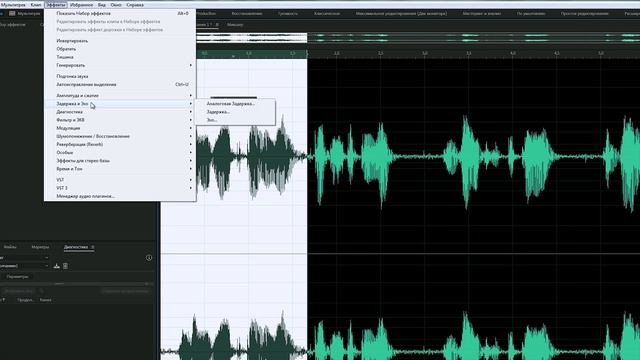Choose Подгонка звука
The width and height of the screenshot is (640, 360).
point(120,76)
